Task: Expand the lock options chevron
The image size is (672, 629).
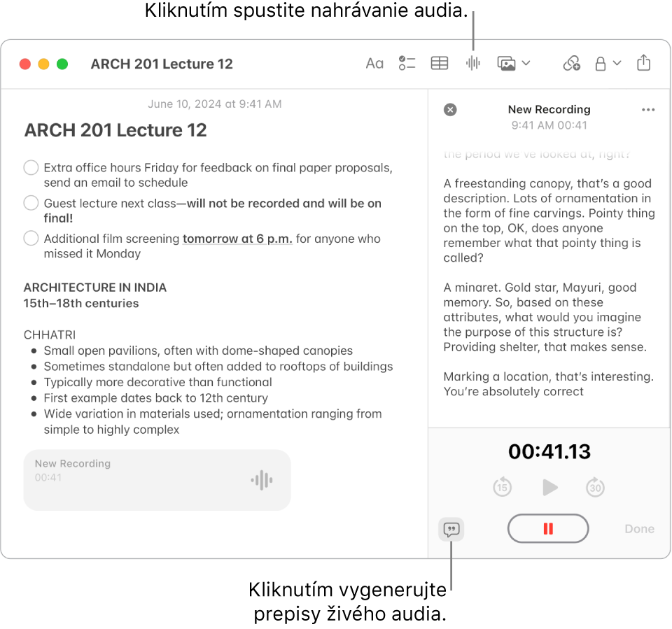Action: point(617,63)
